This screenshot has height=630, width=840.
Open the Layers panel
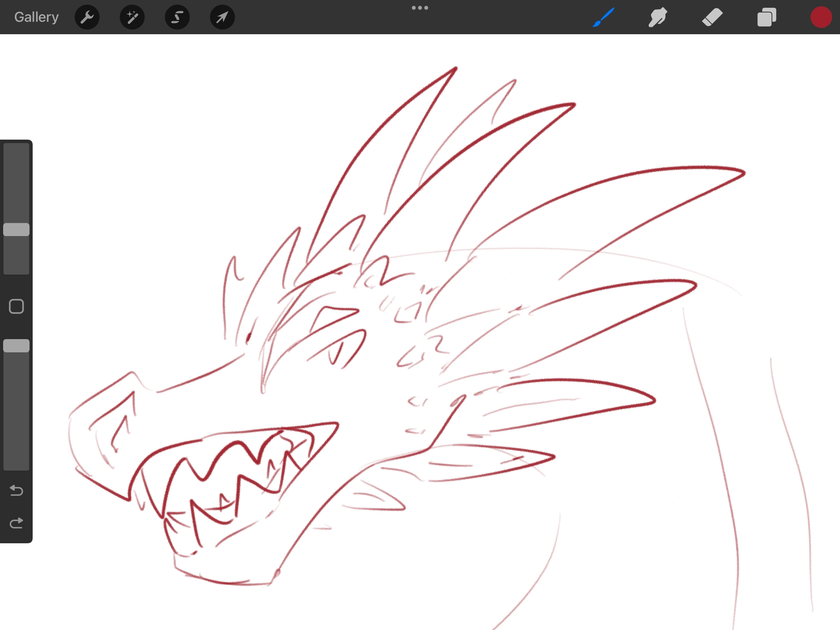pyautogui.click(x=766, y=17)
